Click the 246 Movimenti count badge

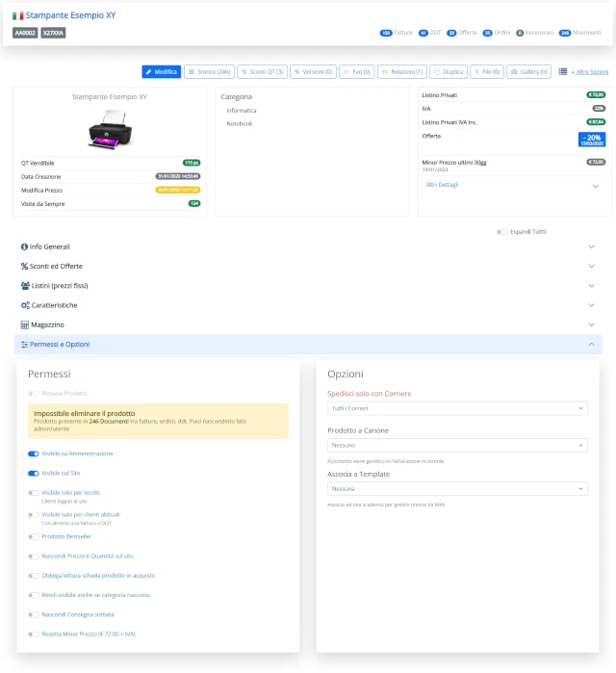(565, 33)
